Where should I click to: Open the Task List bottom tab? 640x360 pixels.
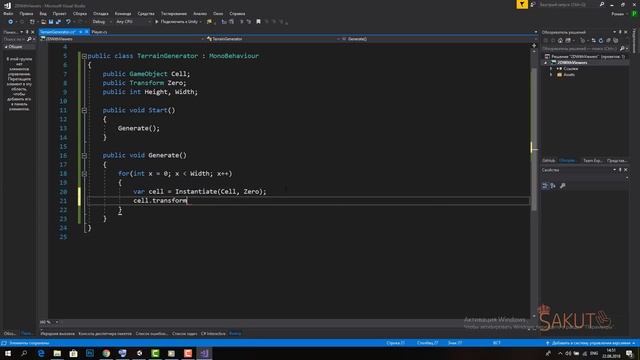click(184, 333)
